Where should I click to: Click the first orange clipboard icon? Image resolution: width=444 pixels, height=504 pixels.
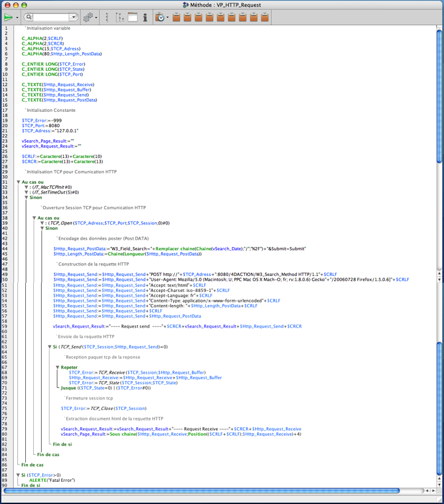click(x=176, y=17)
